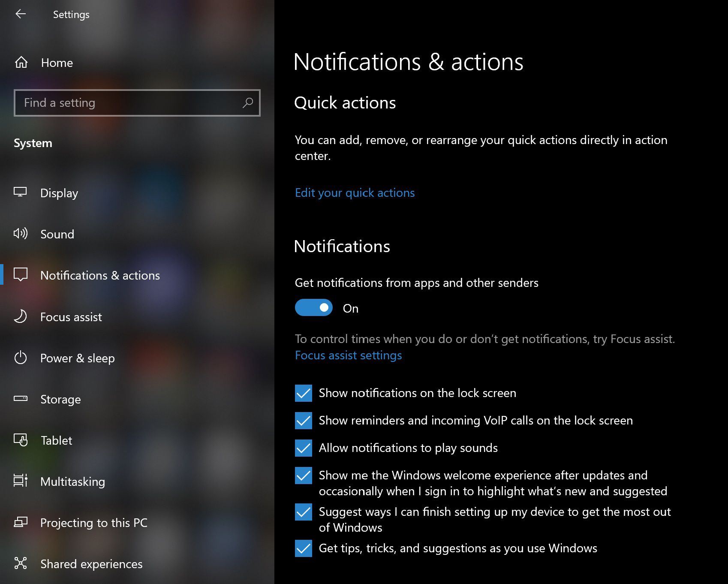Select the Display monitor icon
This screenshot has width=728, height=584.
20,193
